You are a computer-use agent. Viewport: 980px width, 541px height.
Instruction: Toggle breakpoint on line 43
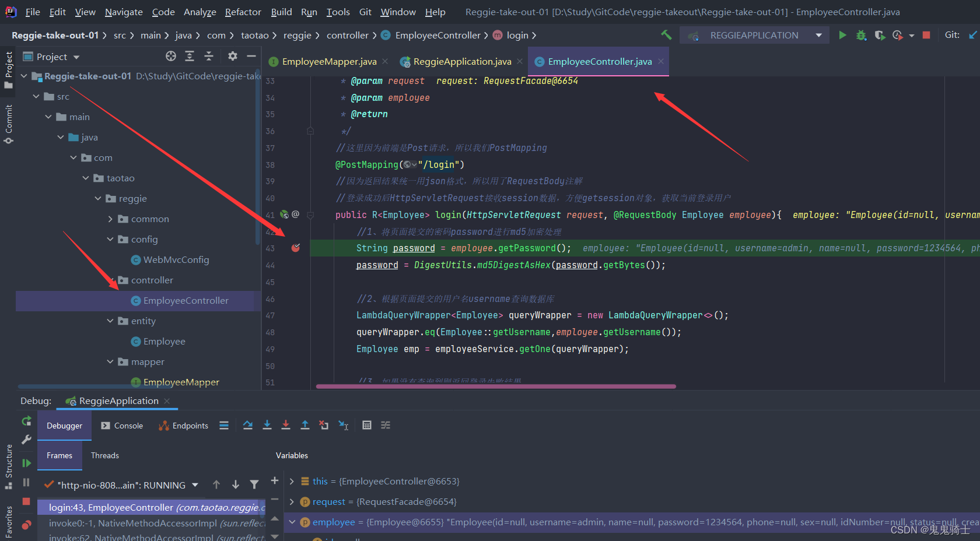[x=296, y=248]
